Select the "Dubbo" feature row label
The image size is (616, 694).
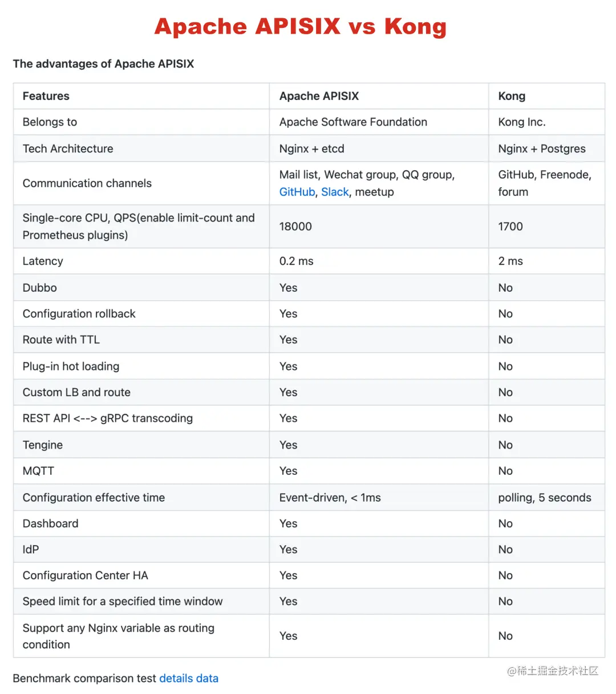click(x=40, y=288)
